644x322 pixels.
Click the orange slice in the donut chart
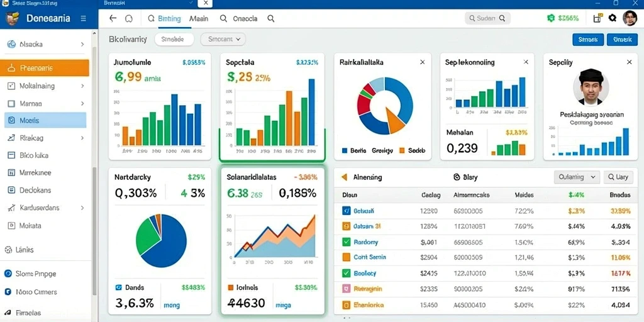tap(394, 119)
